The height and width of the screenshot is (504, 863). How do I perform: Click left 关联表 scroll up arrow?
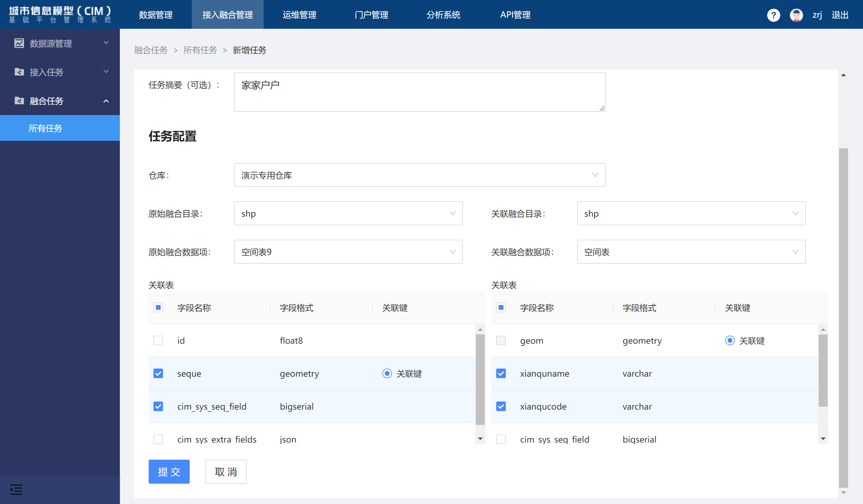pos(480,329)
